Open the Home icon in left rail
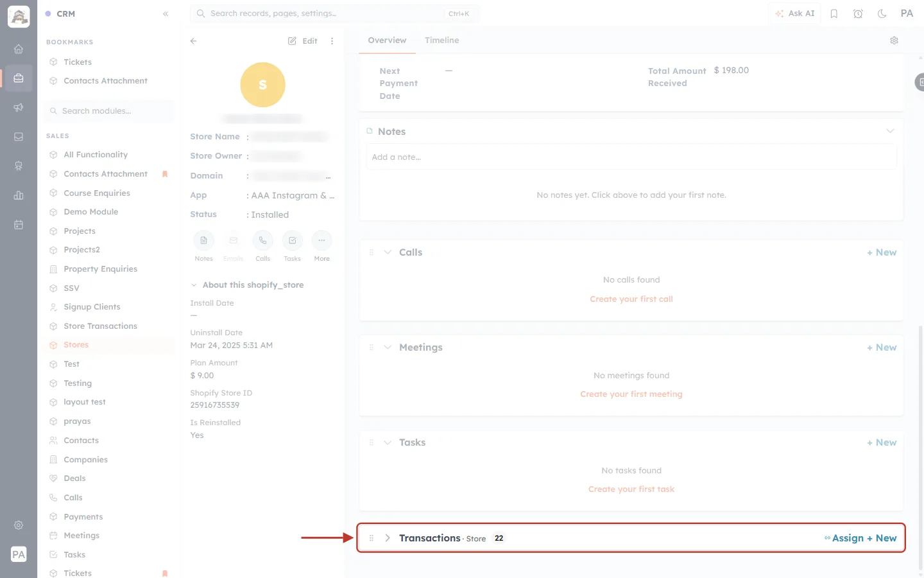 pyautogui.click(x=19, y=49)
